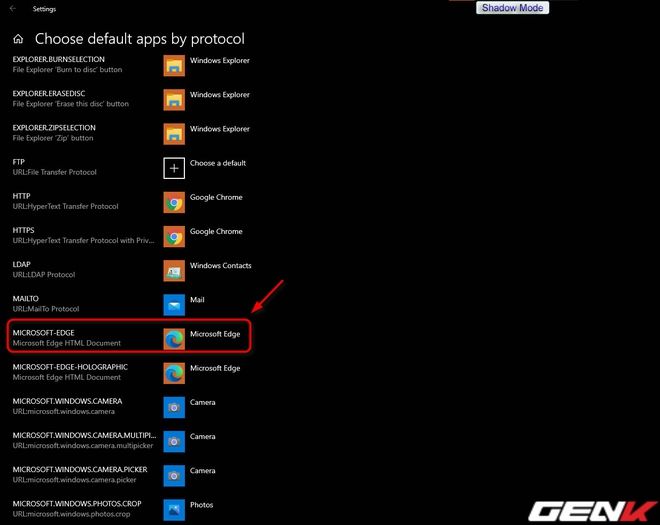The width and height of the screenshot is (660, 525).
Task: Click 'Windows Explorer' label for EXPLORER.BURNSELECTION
Action: [x=220, y=61]
